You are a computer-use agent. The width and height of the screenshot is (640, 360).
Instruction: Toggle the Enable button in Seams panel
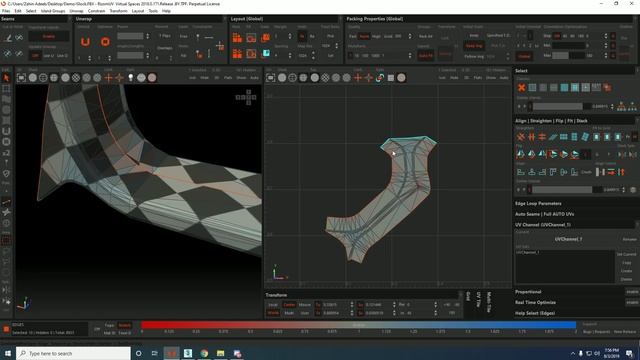[49, 36]
